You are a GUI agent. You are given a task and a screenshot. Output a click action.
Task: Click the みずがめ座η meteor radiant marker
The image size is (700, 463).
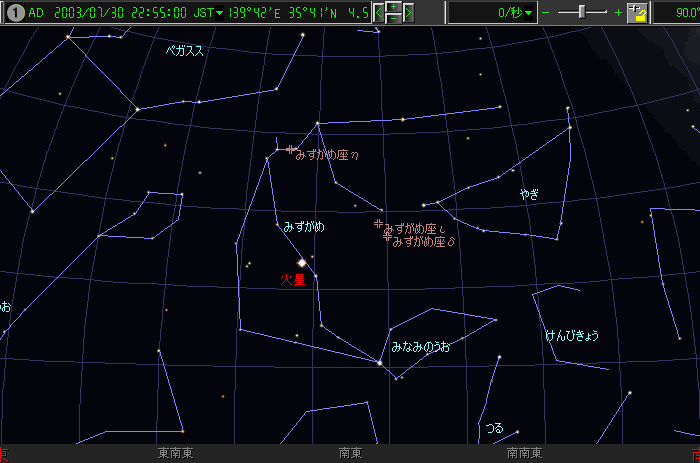(x=289, y=151)
